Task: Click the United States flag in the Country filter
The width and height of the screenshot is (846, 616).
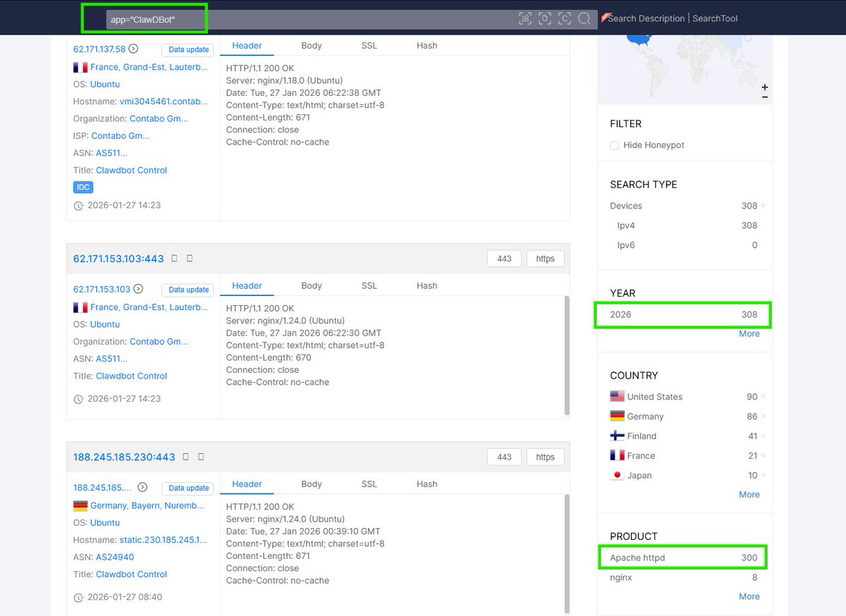Action: pos(618,397)
